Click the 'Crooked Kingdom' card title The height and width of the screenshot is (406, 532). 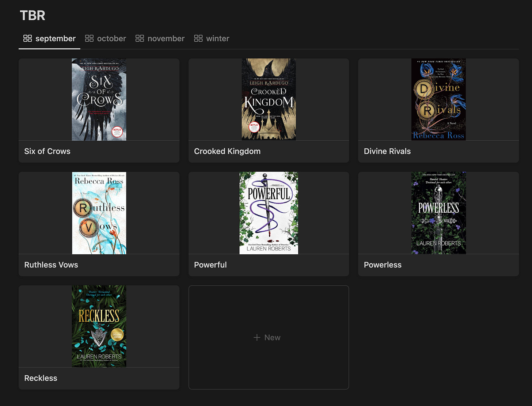point(227,151)
